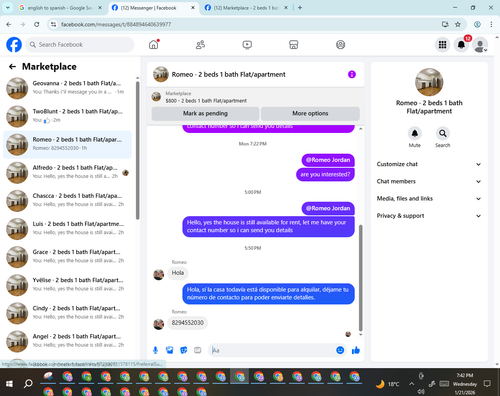Open Alfredo conversation
The width and height of the screenshot is (500, 396).
pos(67,172)
